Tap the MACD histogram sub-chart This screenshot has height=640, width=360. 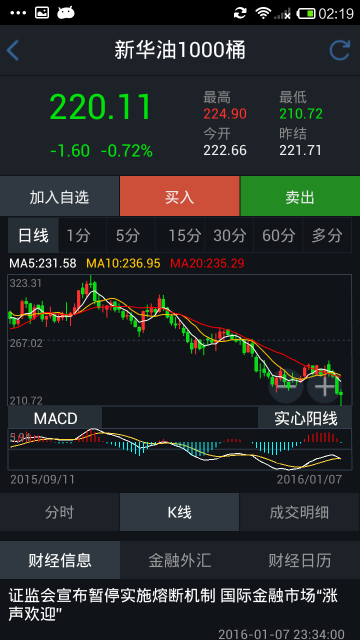click(180, 449)
